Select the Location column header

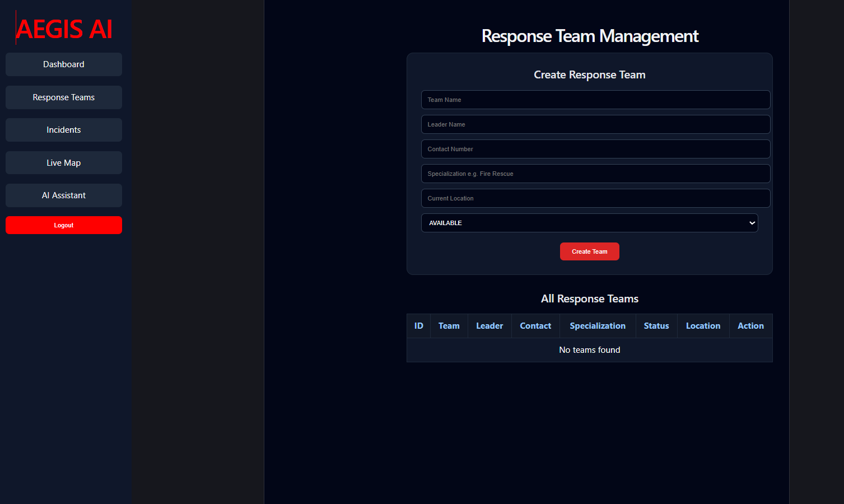click(x=703, y=326)
